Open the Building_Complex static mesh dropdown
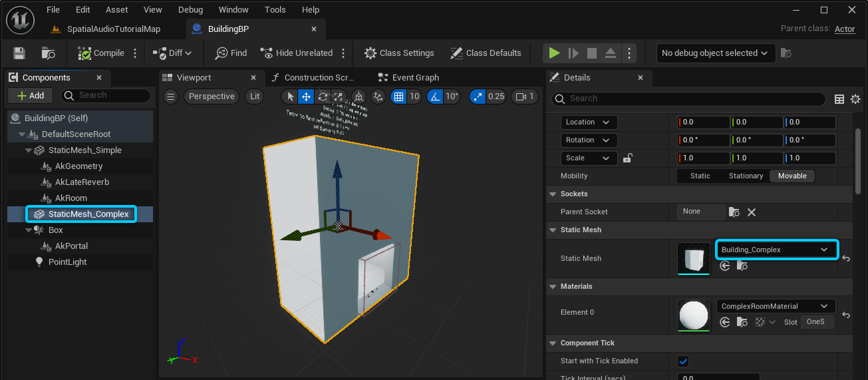Viewport: 868px width, 380px height. (x=776, y=250)
